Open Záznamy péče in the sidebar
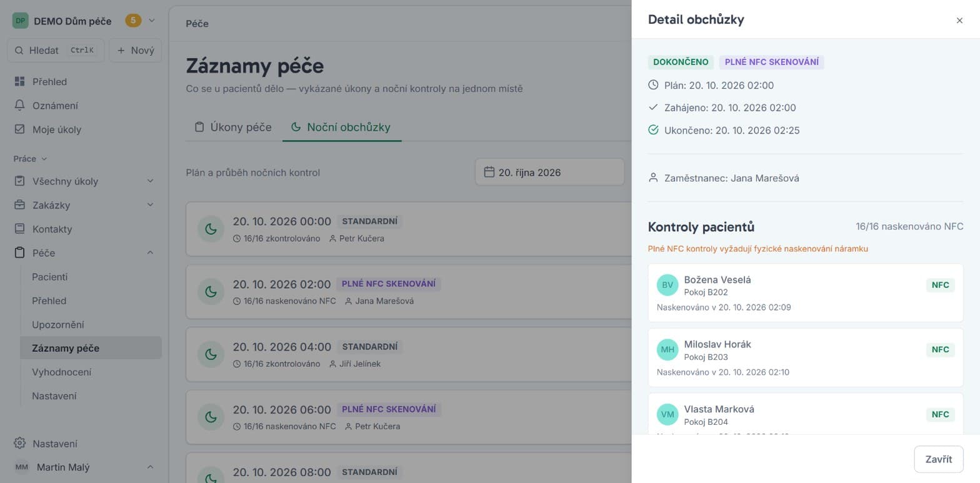The height and width of the screenshot is (483, 980). click(x=91, y=348)
